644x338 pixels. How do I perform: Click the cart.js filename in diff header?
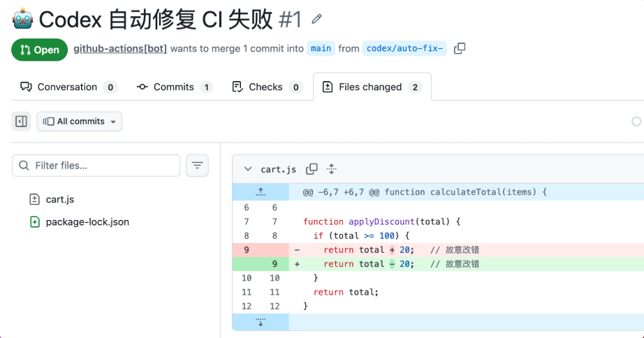279,169
